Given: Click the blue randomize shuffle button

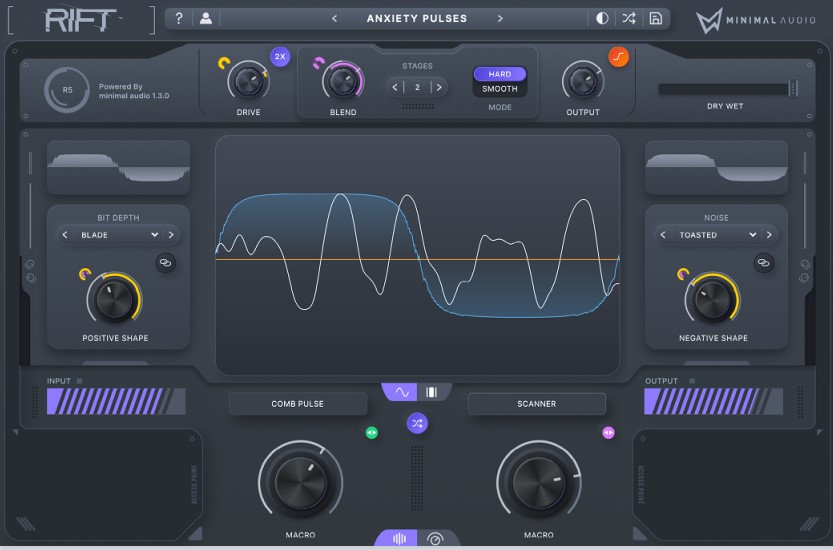Looking at the screenshot, I should tap(417, 424).
